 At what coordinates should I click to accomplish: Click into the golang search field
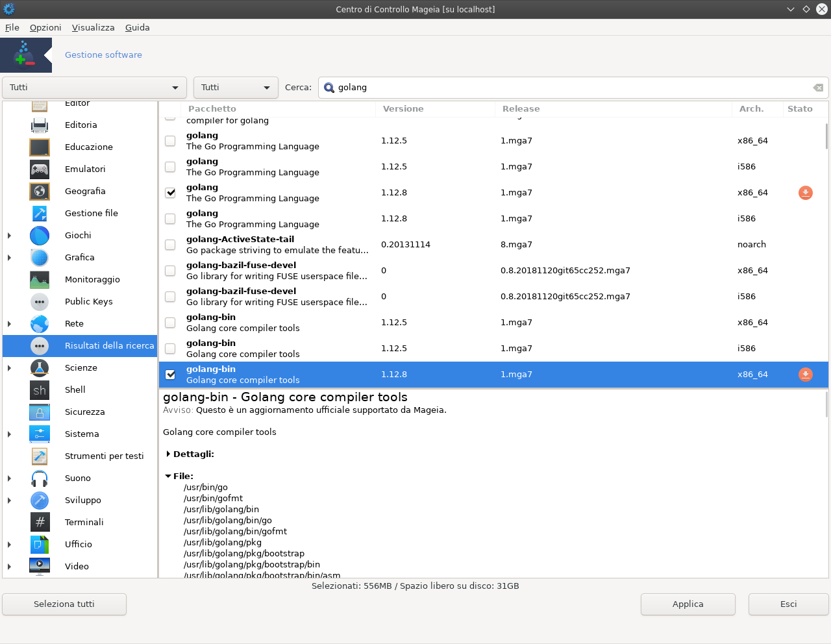pyautogui.click(x=573, y=88)
